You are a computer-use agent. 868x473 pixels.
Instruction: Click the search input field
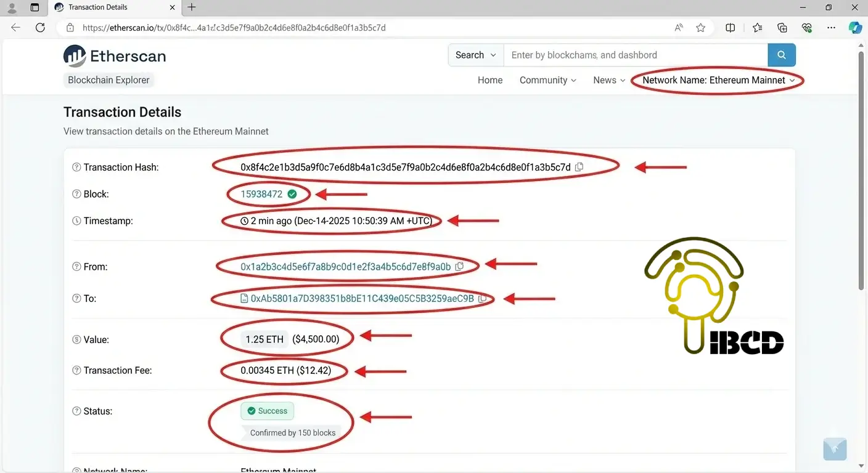[x=635, y=55]
